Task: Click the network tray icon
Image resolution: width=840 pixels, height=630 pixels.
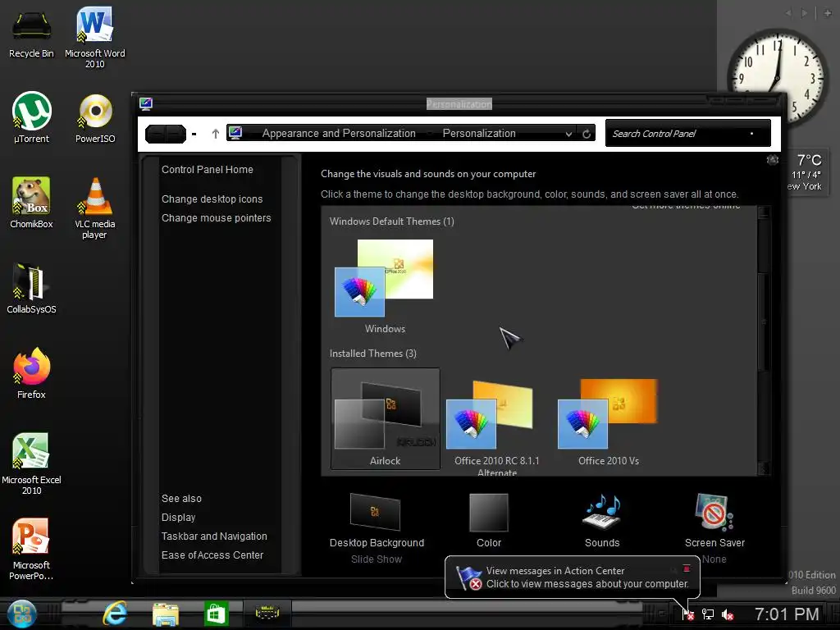Action: pos(708,614)
